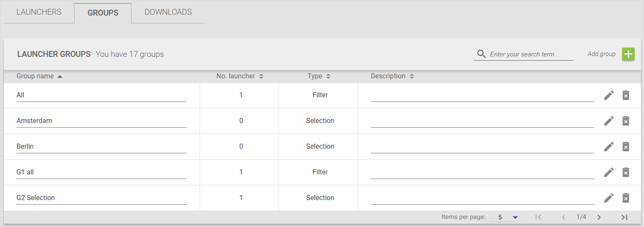
Task: Go to the next page of groups
Action: 599,217
